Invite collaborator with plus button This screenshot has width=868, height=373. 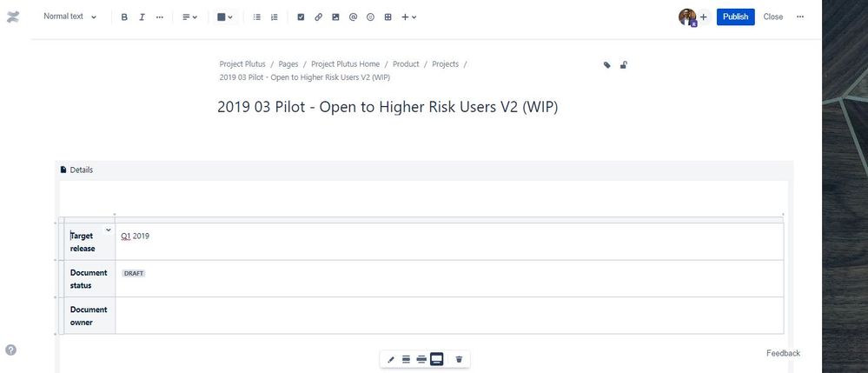(704, 17)
